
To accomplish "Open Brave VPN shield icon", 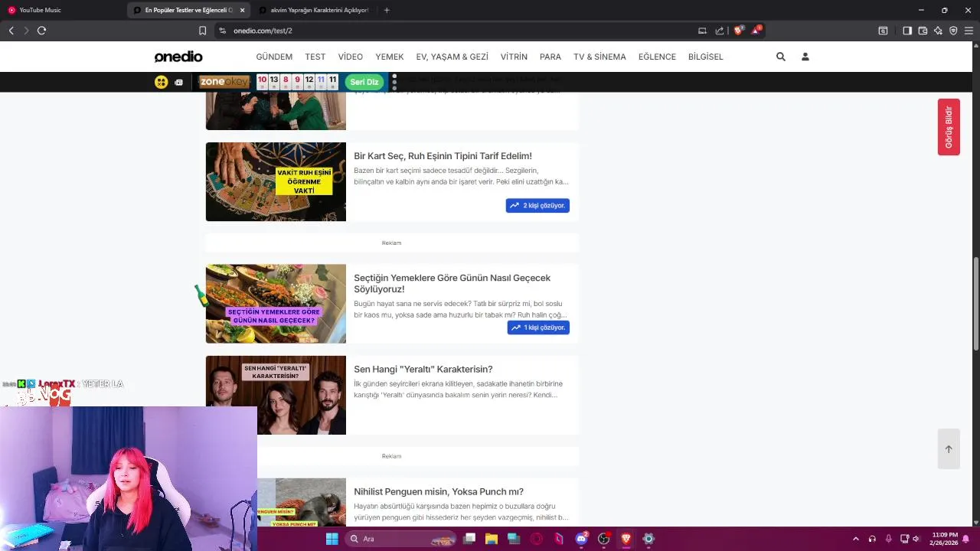I will 953,31.
